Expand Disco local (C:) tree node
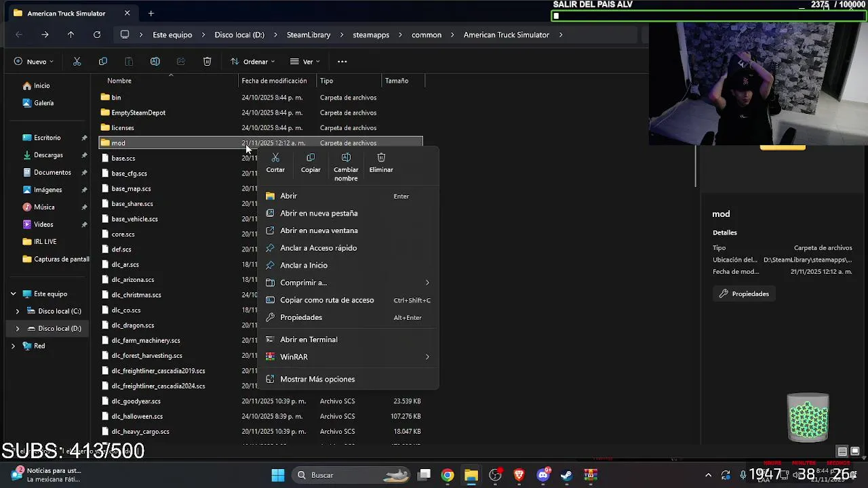The height and width of the screenshot is (488, 868). point(18,311)
